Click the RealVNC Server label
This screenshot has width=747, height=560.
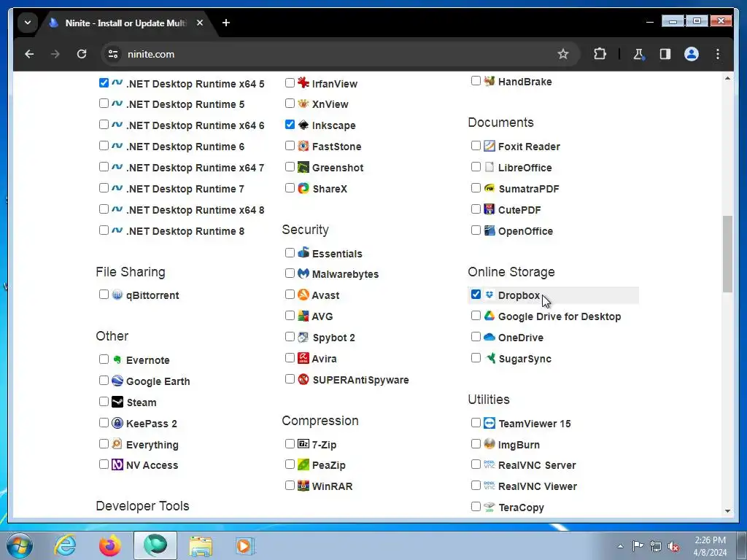537,465
